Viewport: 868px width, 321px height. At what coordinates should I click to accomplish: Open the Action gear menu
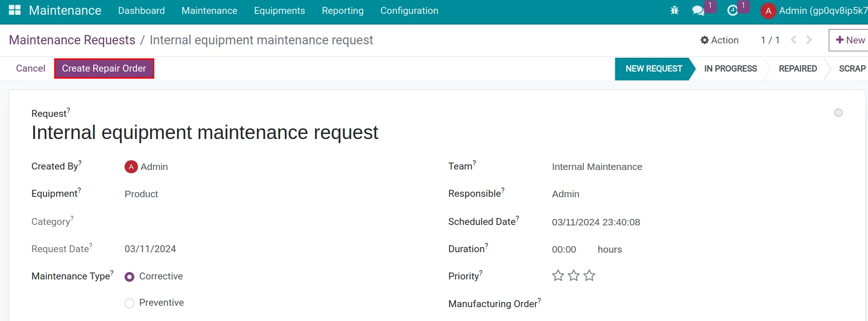tap(719, 40)
